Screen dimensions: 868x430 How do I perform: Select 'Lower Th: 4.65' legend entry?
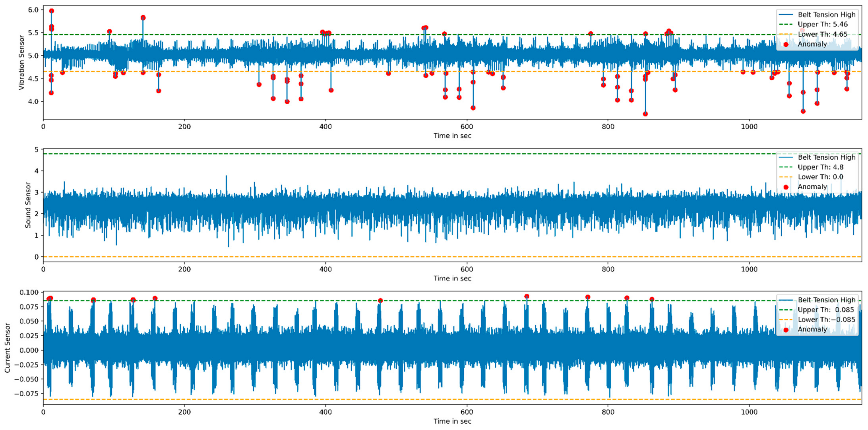click(x=822, y=34)
